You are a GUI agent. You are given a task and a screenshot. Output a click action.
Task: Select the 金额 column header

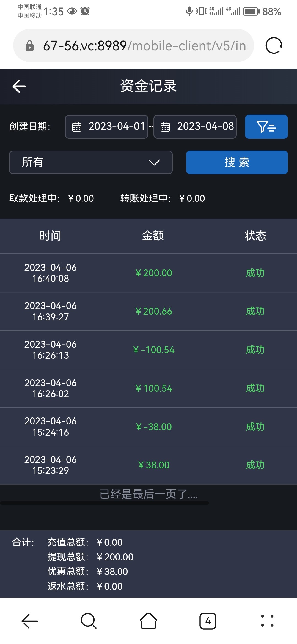(153, 236)
